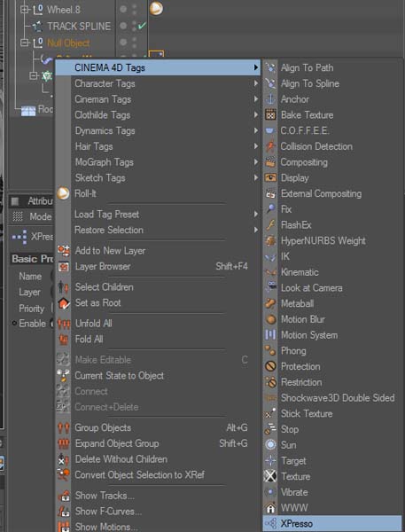The width and height of the screenshot is (405, 532).
Task: Open Layer Browser from context menu
Action: pyautogui.click(x=158, y=266)
